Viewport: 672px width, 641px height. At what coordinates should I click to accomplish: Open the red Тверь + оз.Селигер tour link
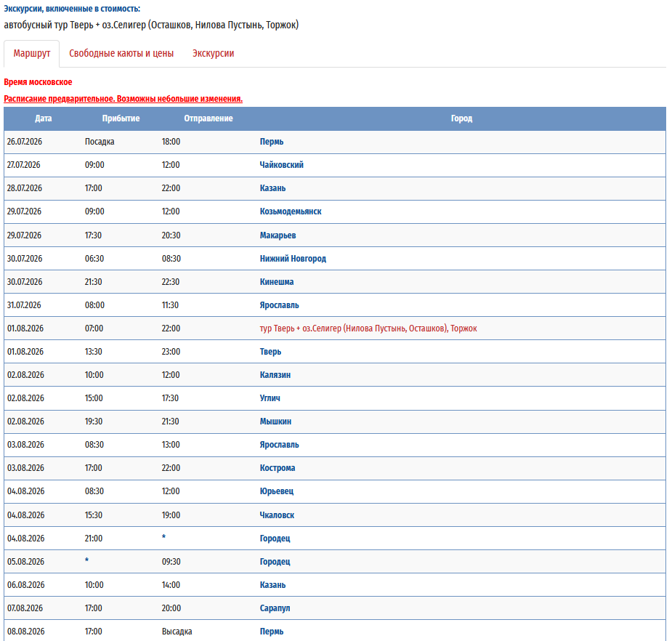point(368,328)
